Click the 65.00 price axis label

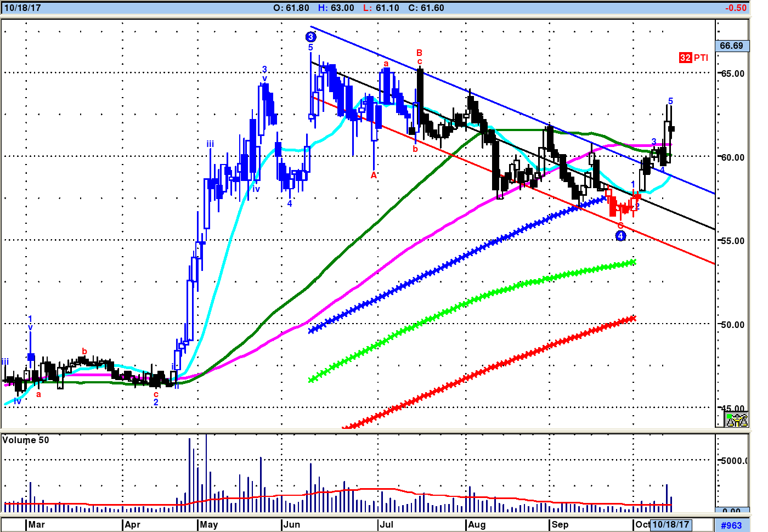point(732,73)
